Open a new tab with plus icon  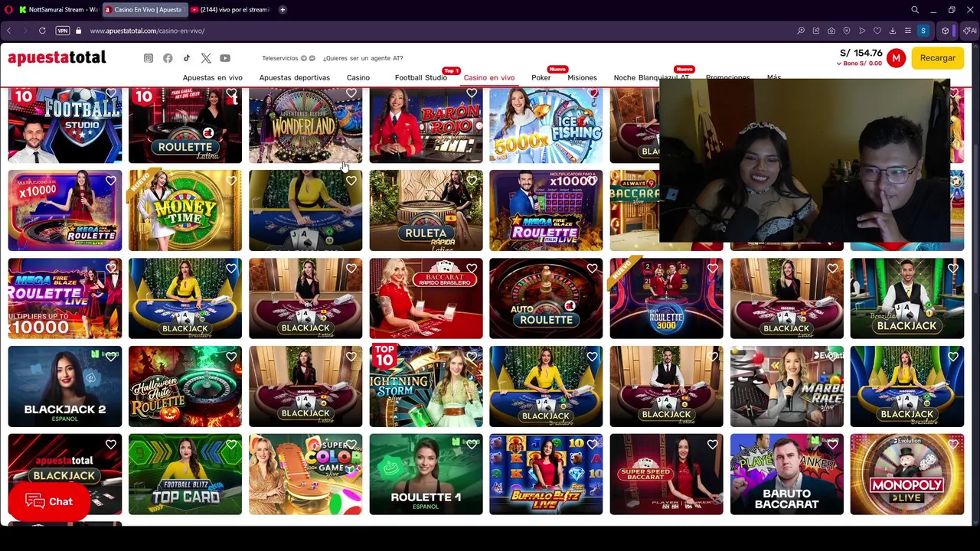[283, 10]
